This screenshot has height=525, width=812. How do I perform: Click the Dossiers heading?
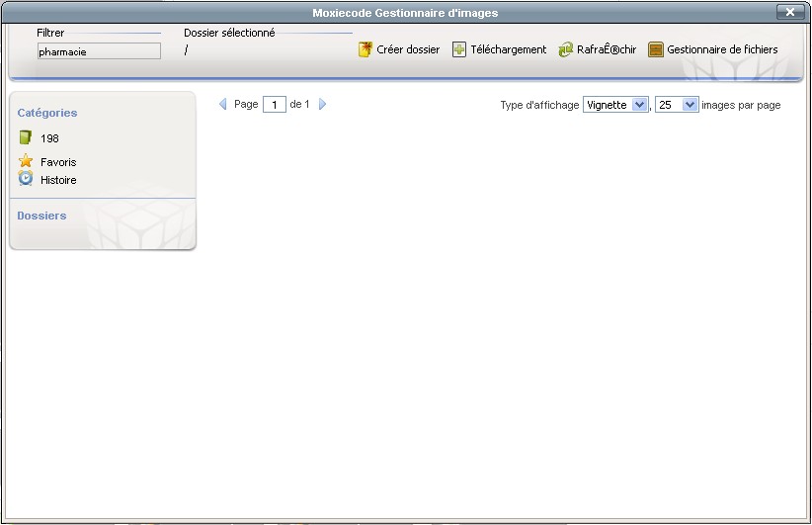pos(41,216)
